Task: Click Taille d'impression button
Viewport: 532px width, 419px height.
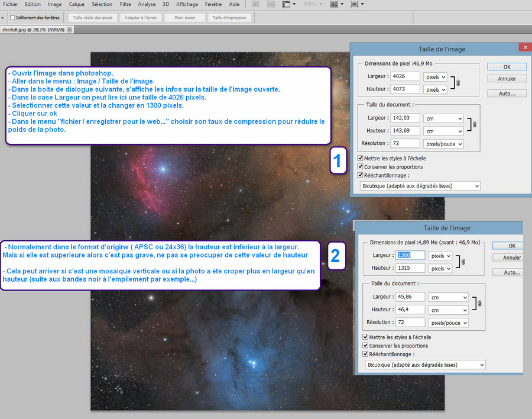Action: point(229,18)
